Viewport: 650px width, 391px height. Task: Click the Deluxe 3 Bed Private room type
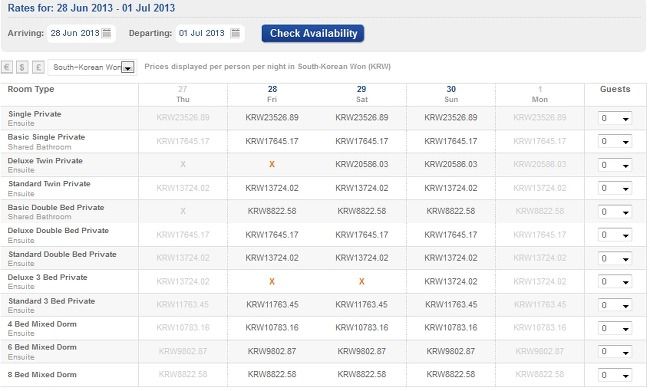pyautogui.click(x=47, y=277)
